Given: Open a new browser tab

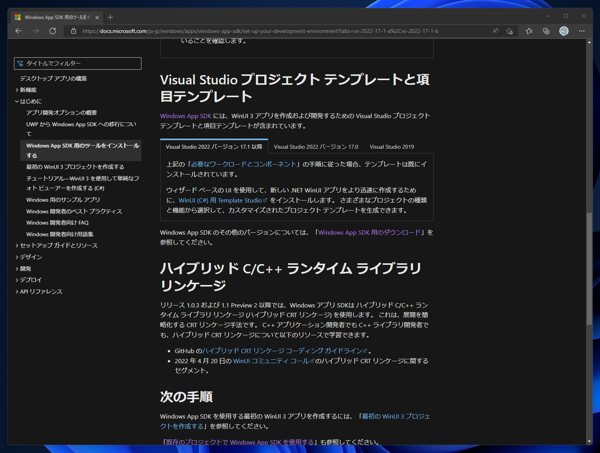Looking at the screenshot, I should pyautogui.click(x=110, y=17).
